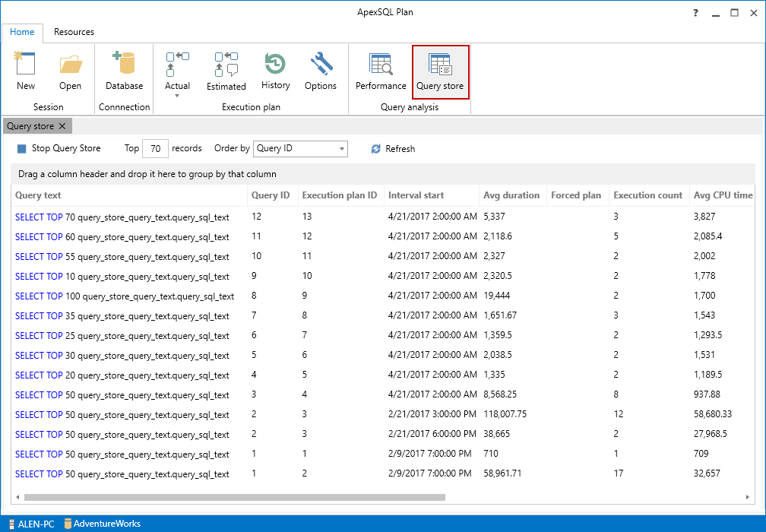
Task: Switch to the Home ribbon tab
Action: pos(22,32)
